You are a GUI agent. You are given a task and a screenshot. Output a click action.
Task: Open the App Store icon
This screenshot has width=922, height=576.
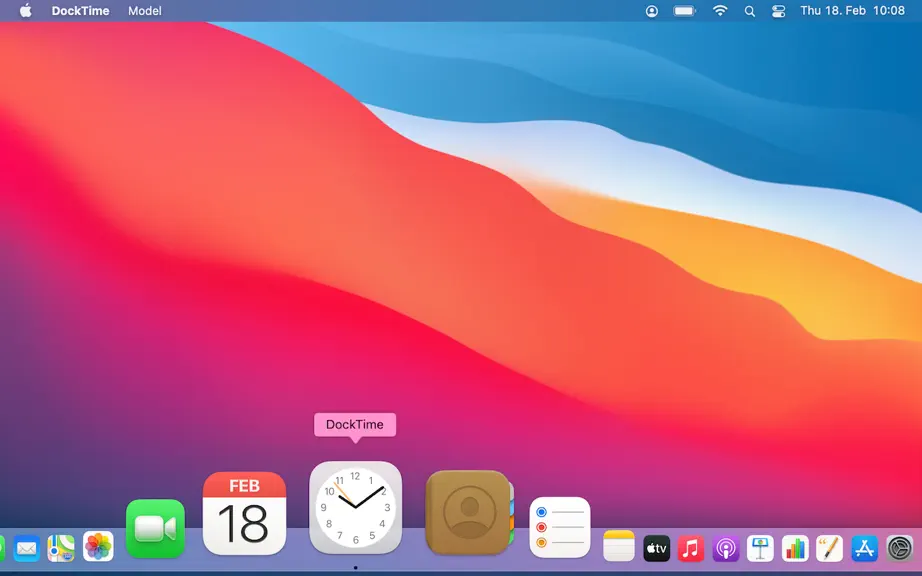[864, 548]
